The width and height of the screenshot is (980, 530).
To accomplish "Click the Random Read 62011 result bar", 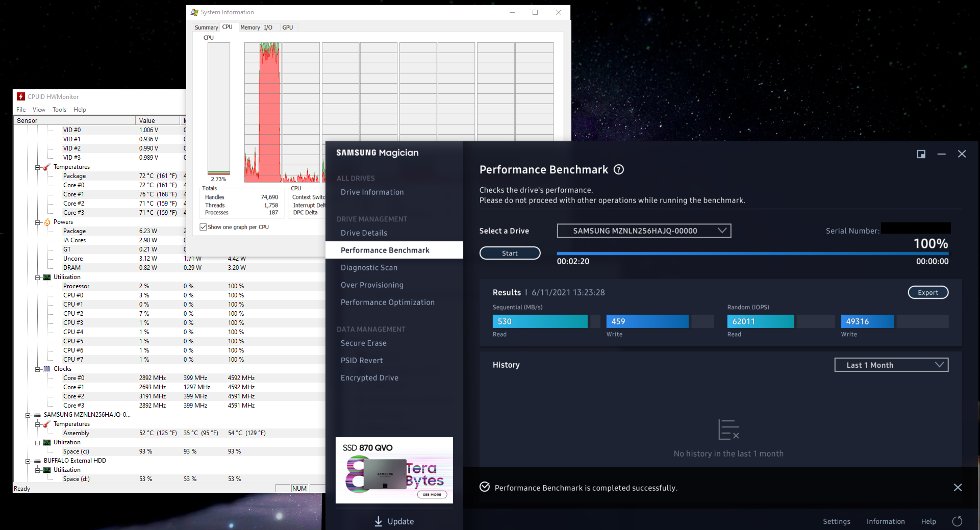I will (760, 321).
